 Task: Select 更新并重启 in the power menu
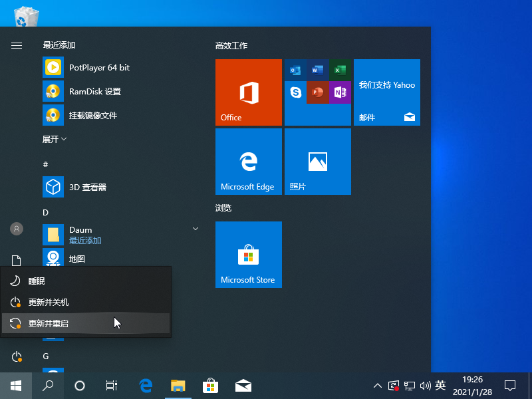[49, 324]
